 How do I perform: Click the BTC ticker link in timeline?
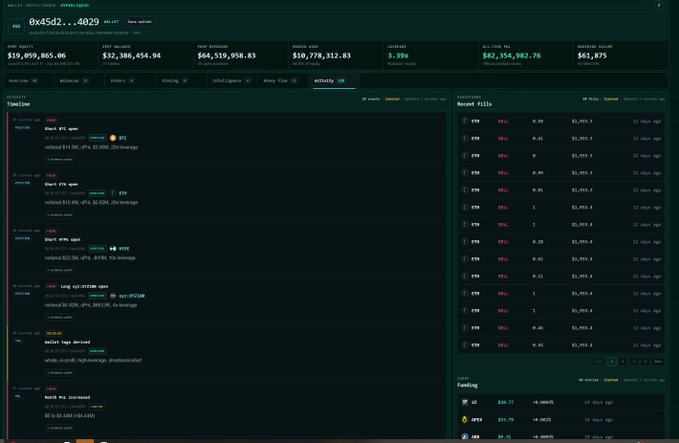pos(123,138)
